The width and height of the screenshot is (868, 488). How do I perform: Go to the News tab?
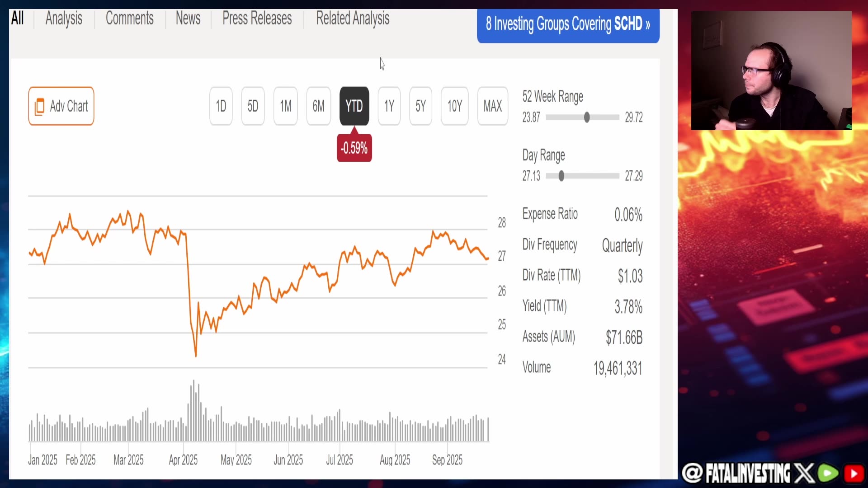(x=188, y=19)
